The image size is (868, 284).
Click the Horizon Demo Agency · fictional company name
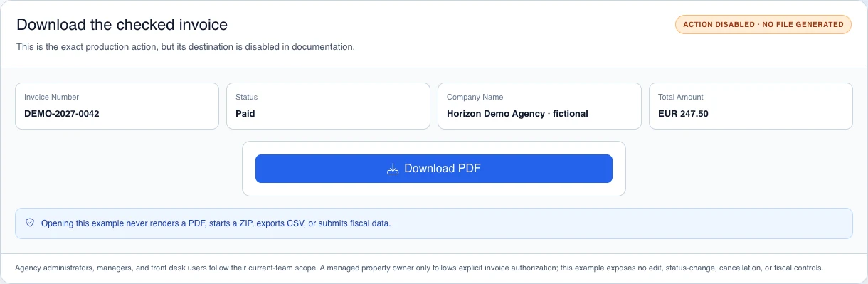point(517,113)
